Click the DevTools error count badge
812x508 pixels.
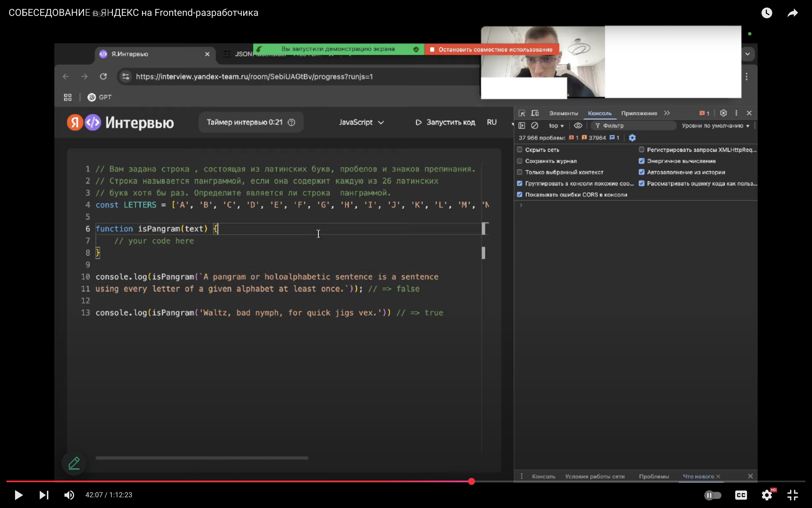coord(704,113)
